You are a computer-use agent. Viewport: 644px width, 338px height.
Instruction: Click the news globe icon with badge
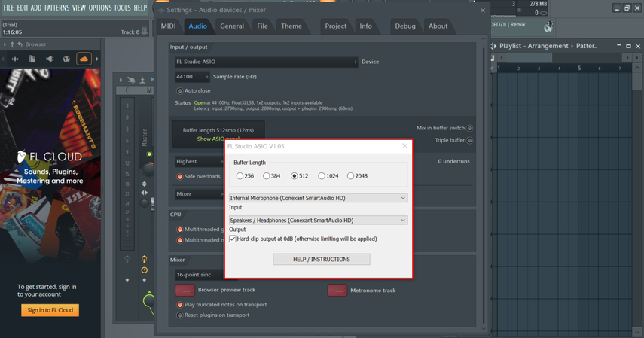point(548,27)
